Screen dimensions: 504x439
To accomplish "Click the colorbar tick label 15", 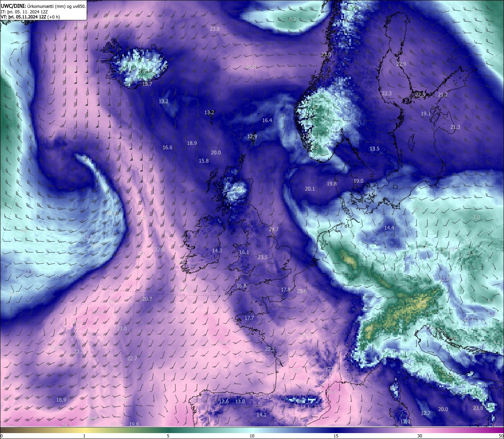I will pos(336,436).
